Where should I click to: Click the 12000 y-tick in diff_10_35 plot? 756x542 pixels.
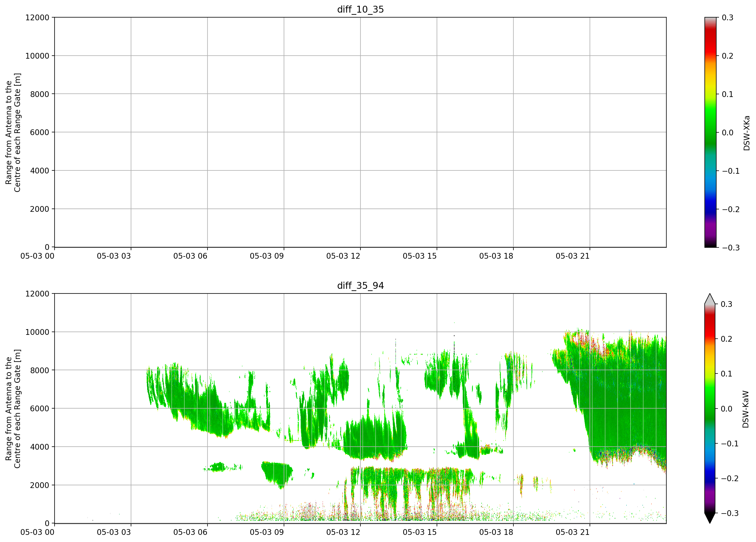click(37, 17)
